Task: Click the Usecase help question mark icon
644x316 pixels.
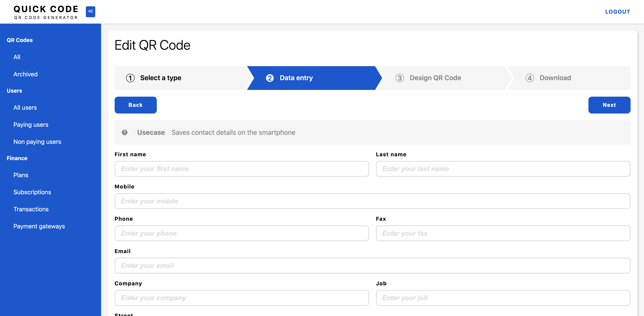Action: (125, 132)
